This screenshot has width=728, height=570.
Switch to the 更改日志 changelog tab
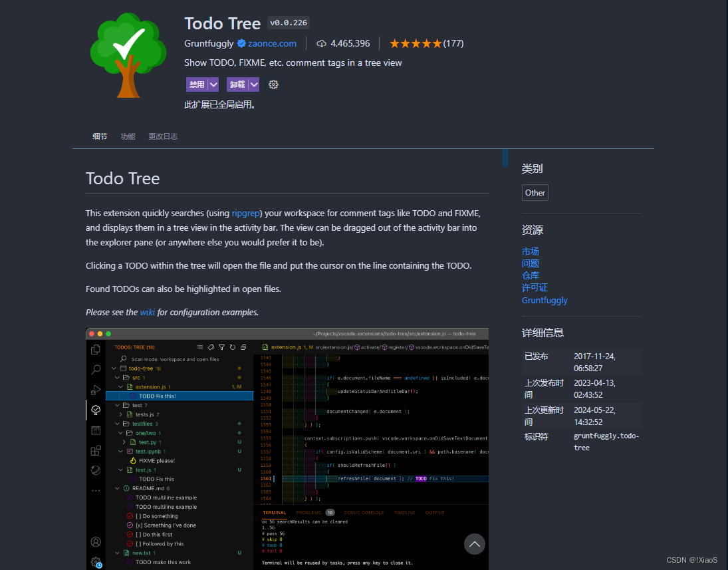[163, 136]
